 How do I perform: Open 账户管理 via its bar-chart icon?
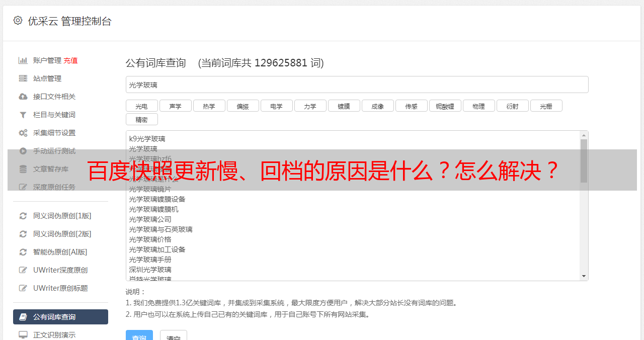click(23, 60)
